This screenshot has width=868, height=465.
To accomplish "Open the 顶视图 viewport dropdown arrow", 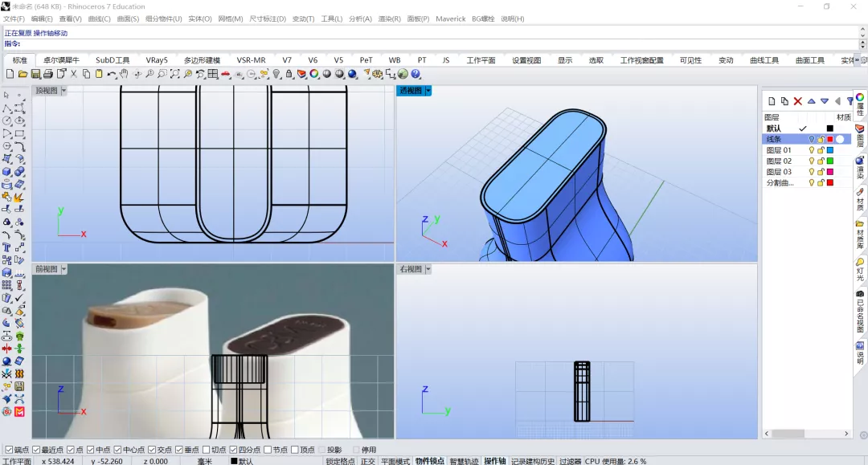I will point(63,91).
